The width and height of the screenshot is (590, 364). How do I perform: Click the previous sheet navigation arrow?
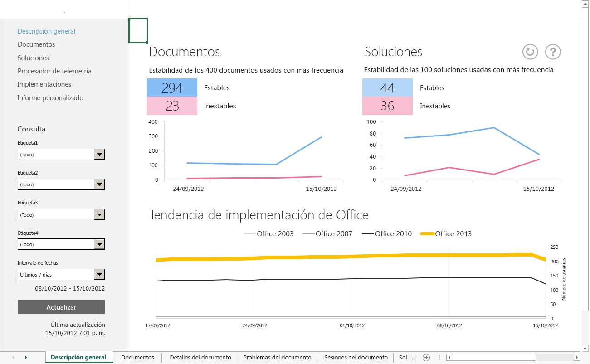(x=13, y=358)
